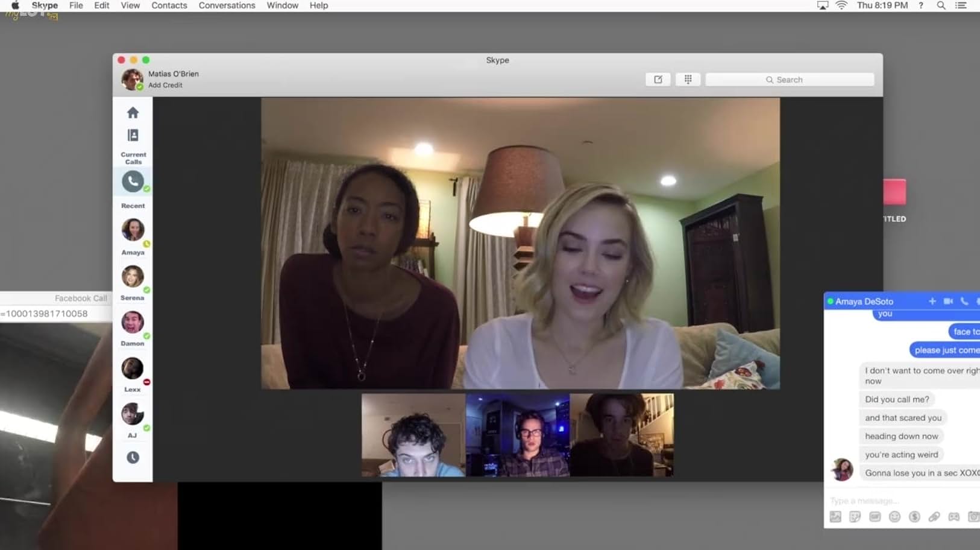Open macOS Spotlight search icon
The image size is (980, 550).
[x=941, y=5]
